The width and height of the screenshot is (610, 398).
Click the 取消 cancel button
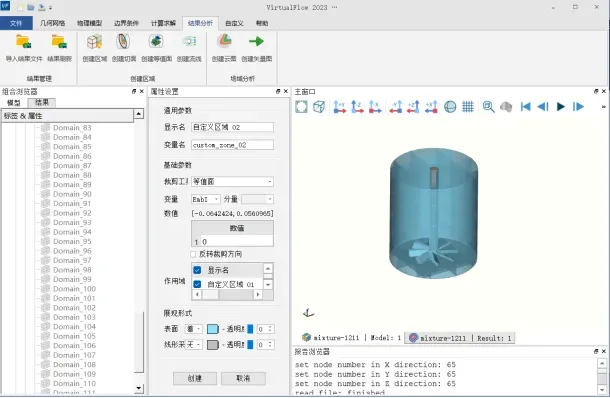243,378
